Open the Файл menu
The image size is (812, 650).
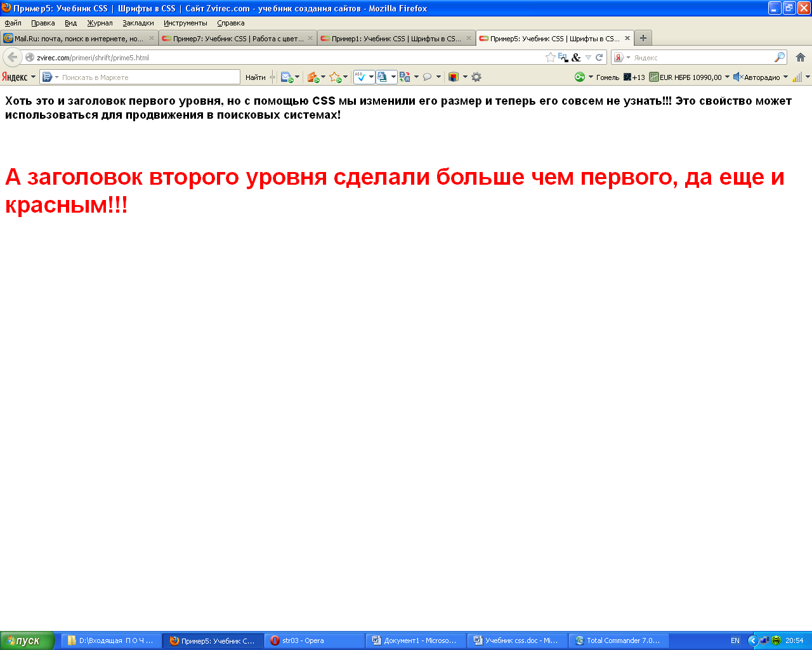point(13,23)
